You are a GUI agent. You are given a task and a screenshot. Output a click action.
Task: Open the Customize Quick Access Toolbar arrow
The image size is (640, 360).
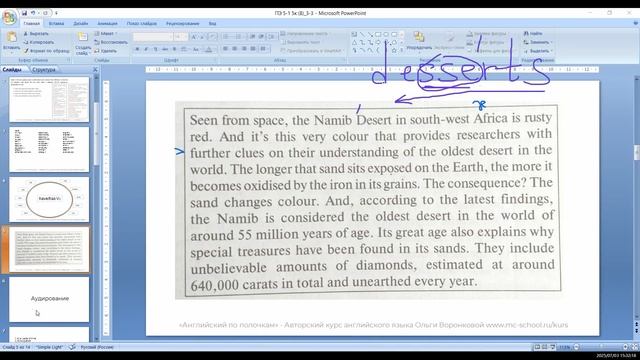56,13
